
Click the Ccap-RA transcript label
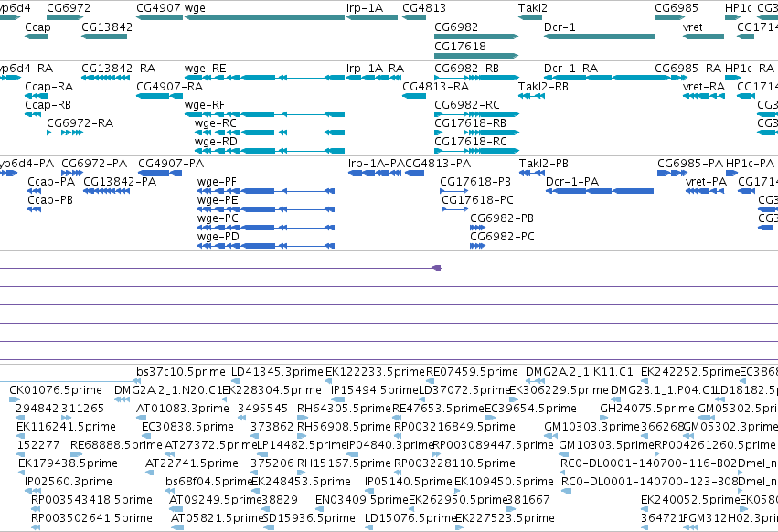(x=48, y=86)
